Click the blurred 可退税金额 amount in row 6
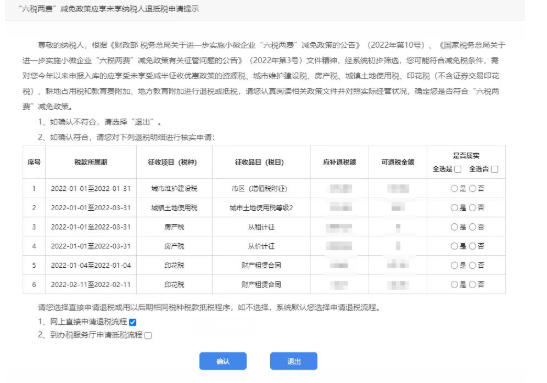Viewport: 547px width, 383px height. coord(398,285)
